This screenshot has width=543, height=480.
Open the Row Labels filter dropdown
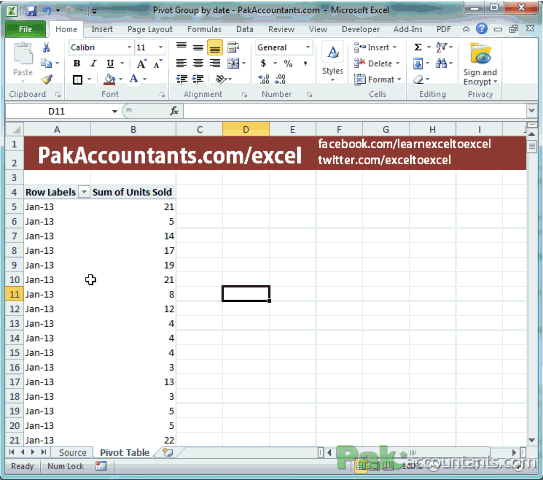point(84,192)
